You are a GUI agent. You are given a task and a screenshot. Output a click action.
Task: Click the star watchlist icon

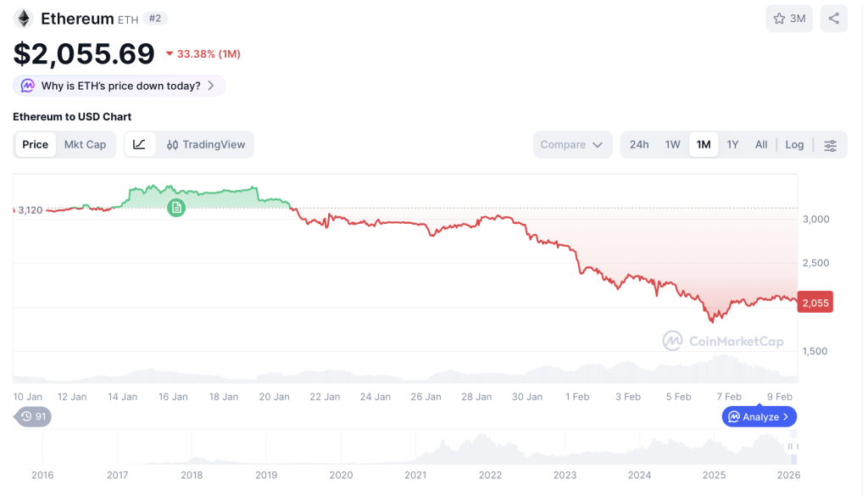pos(782,18)
